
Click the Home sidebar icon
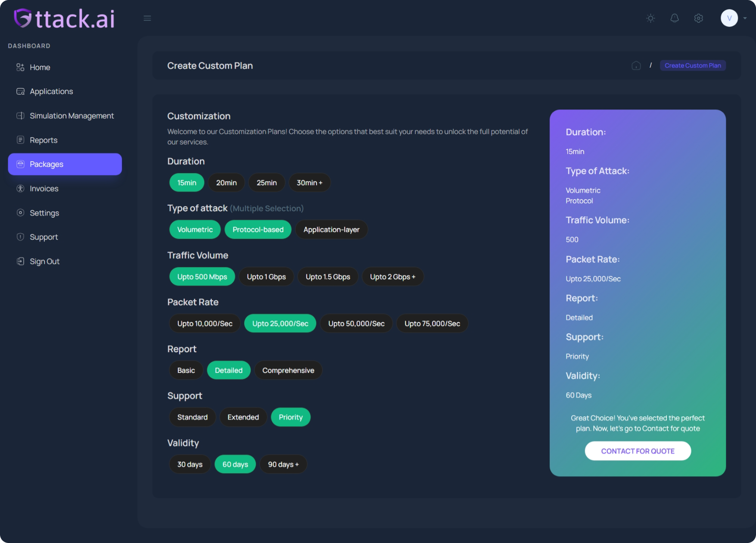(x=20, y=67)
